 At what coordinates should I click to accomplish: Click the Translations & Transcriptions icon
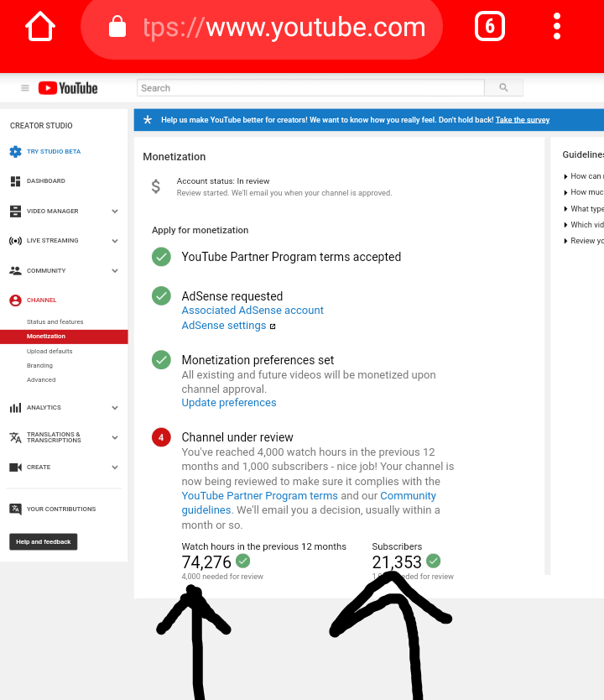(x=15, y=437)
